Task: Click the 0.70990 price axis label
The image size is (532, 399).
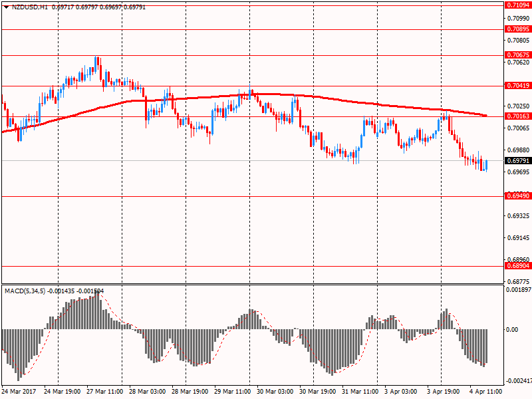Action: pyautogui.click(x=519, y=19)
